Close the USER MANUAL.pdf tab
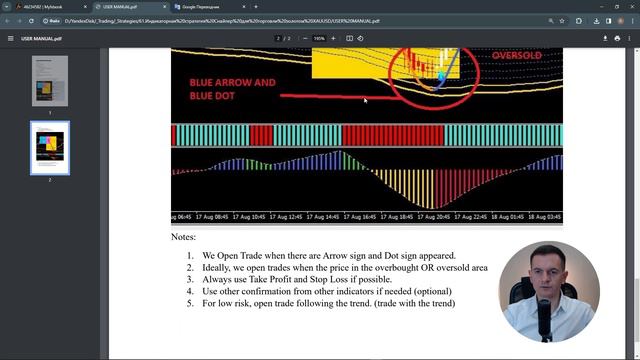Viewport: 640px width, 360px height. (x=164, y=7)
